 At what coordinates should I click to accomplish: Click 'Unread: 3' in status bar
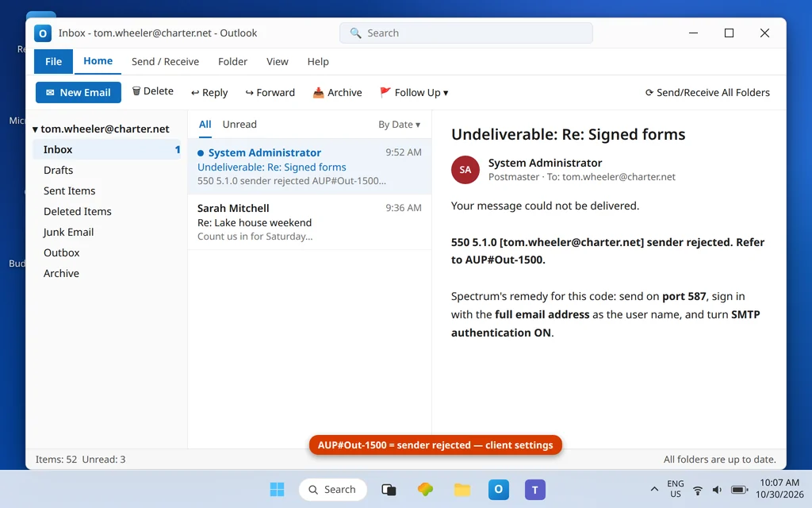pyautogui.click(x=104, y=460)
